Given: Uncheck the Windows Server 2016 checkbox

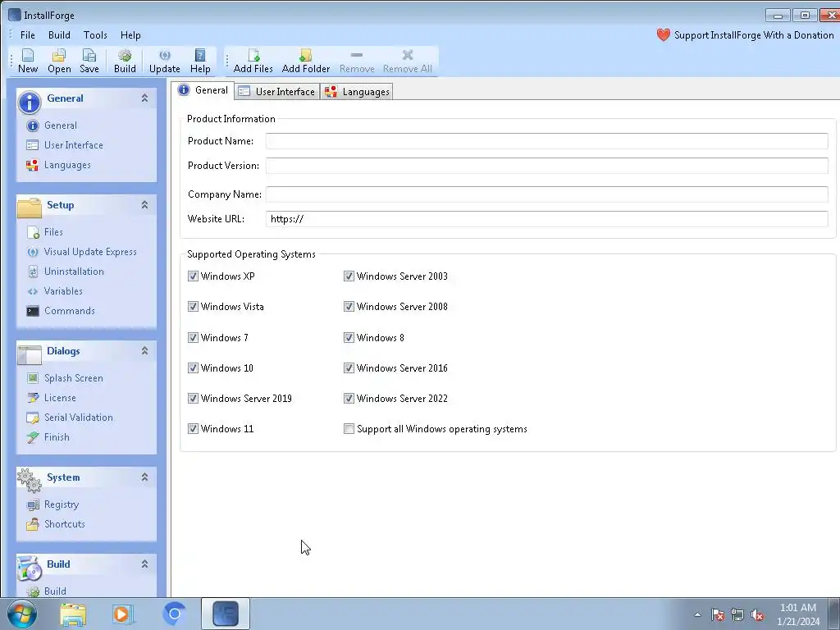Looking at the screenshot, I should tap(349, 368).
